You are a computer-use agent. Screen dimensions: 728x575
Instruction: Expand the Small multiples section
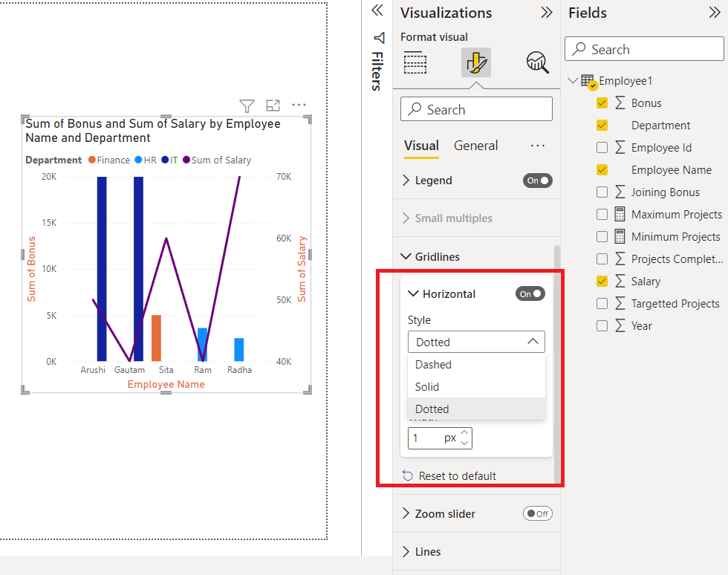[406, 218]
